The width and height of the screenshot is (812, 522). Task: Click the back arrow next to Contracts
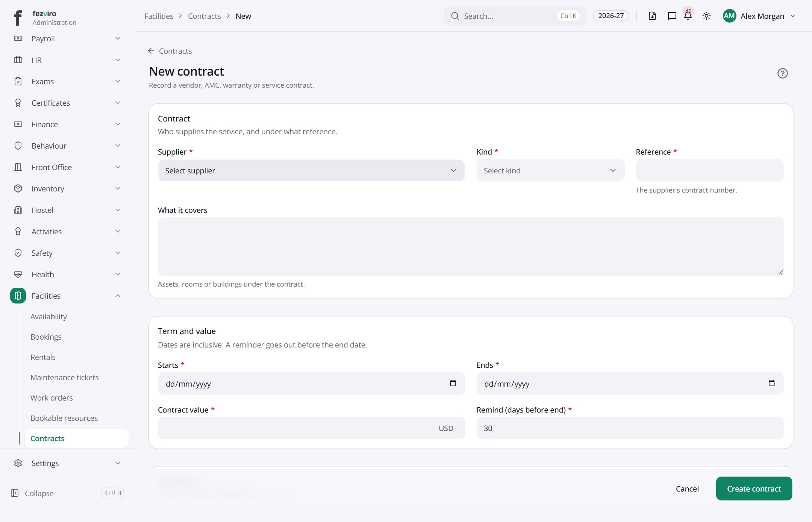tap(151, 51)
